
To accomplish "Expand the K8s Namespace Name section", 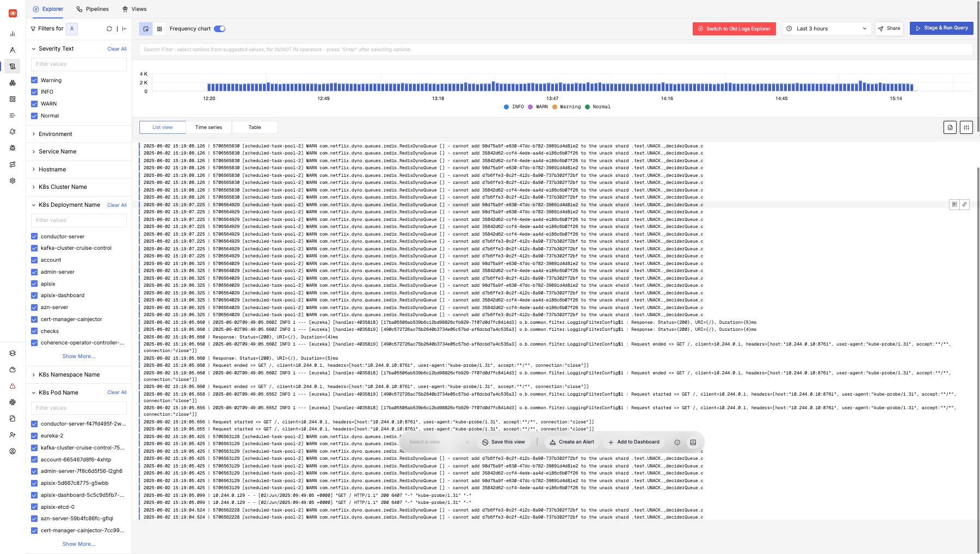I will (69, 374).
